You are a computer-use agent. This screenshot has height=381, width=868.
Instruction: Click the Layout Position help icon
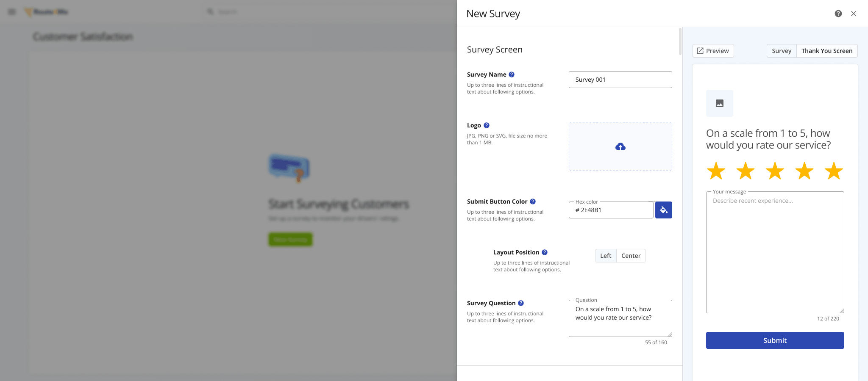coord(545,252)
